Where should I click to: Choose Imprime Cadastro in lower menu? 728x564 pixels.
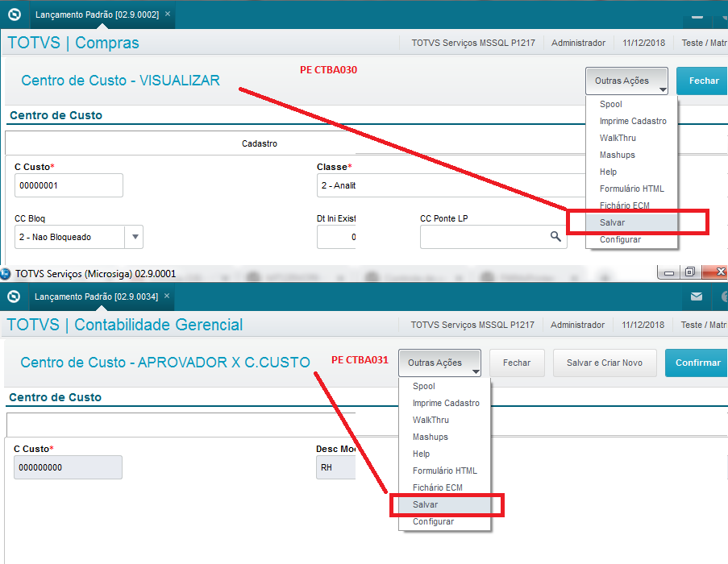coord(444,403)
